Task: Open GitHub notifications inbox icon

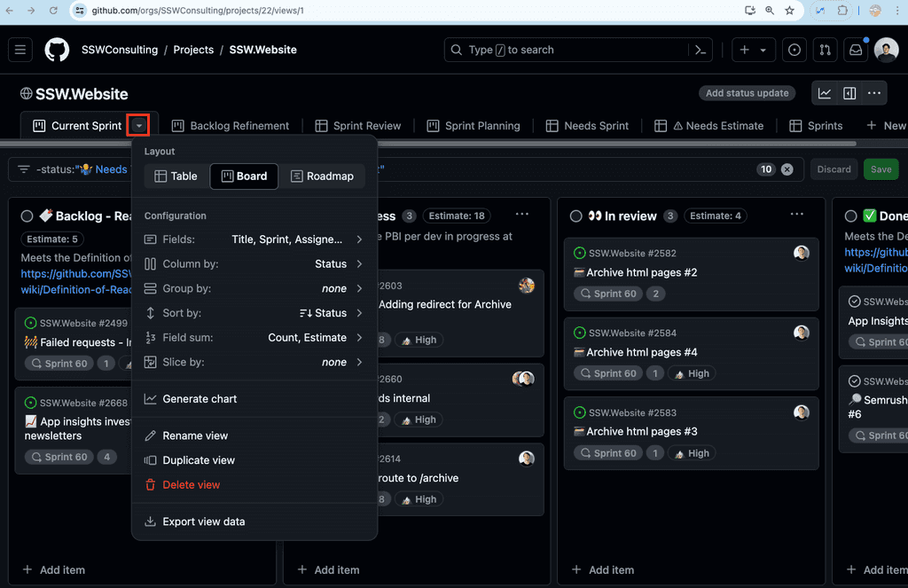Action: click(855, 50)
